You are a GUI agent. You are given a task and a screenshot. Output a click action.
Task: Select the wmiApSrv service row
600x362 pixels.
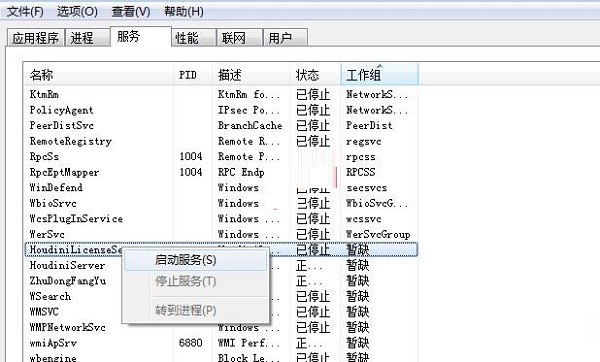pos(221,343)
